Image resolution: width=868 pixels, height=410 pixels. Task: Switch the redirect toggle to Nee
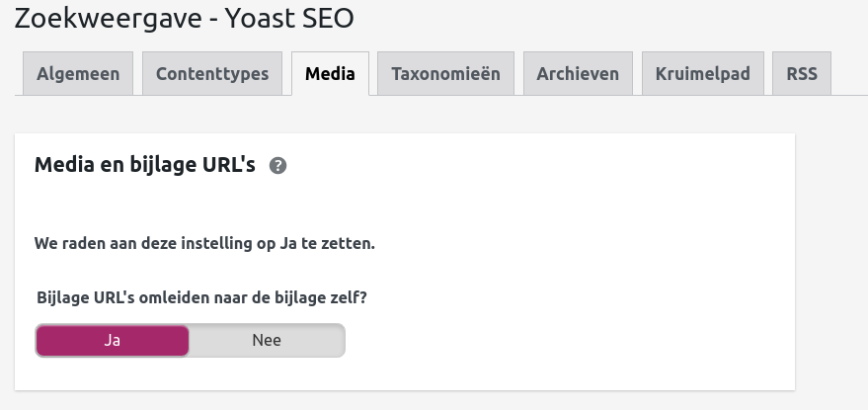[267, 340]
